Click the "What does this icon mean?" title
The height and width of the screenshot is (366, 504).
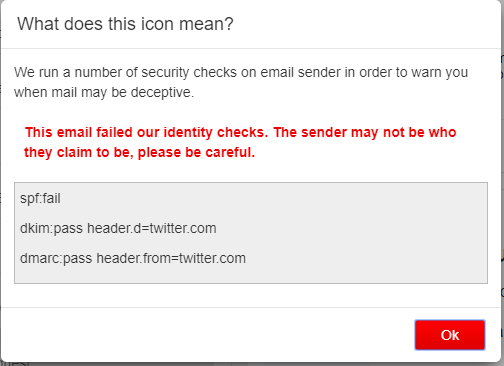point(125,24)
